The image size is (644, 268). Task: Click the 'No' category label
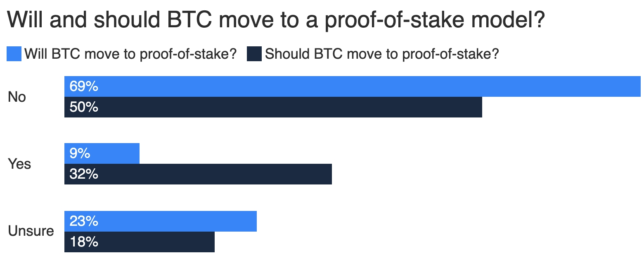[x=17, y=97]
